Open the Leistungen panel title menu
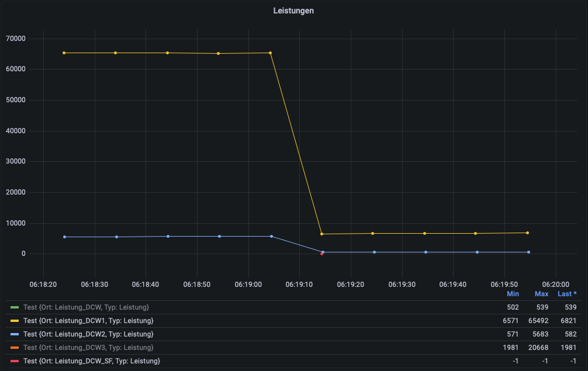This screenshot has height=371, width=588. coord(293,11)
